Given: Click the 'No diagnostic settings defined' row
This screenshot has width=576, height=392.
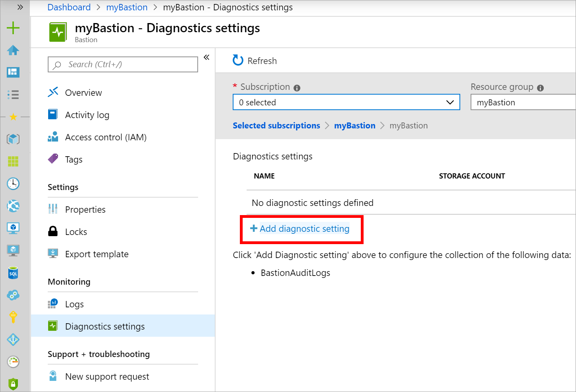Looking at the screenshot, I should [x=411, y=203].
